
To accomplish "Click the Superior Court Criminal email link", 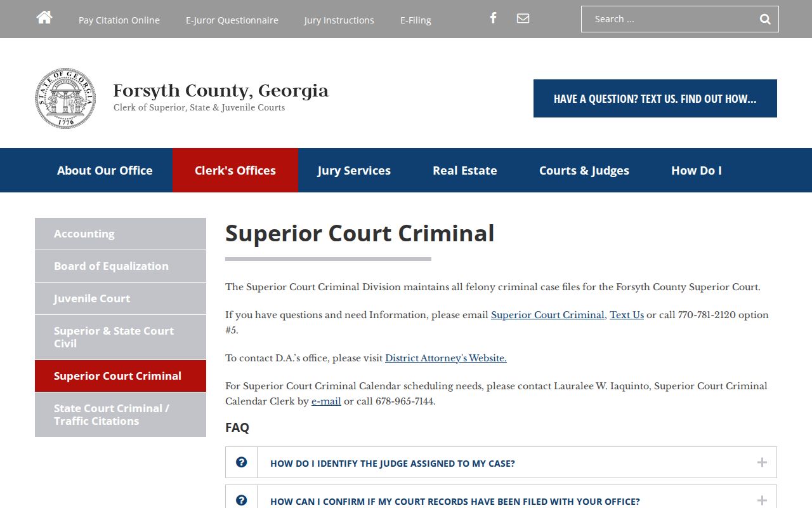I will pos(547,315).
